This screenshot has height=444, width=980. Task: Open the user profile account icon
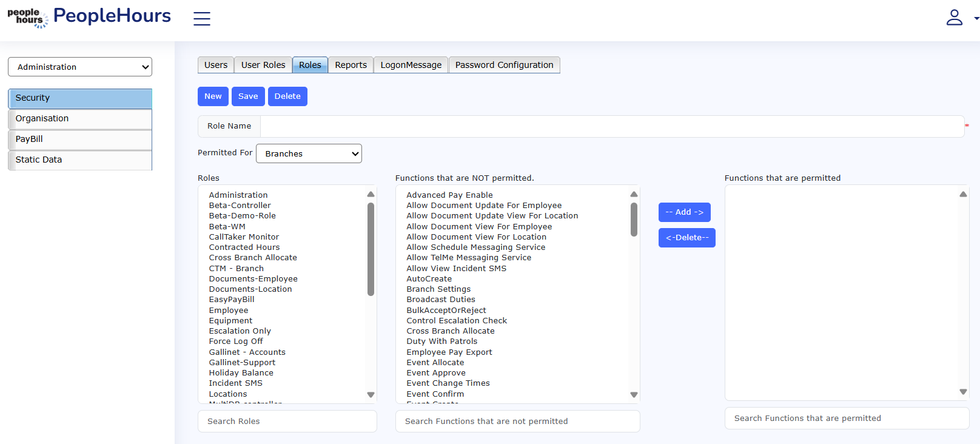click(x=954, y=18)
